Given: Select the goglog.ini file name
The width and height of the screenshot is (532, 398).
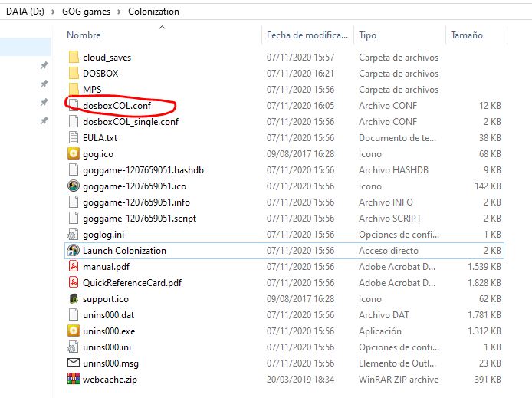Looking at the screenshot, I should [103, 235].
